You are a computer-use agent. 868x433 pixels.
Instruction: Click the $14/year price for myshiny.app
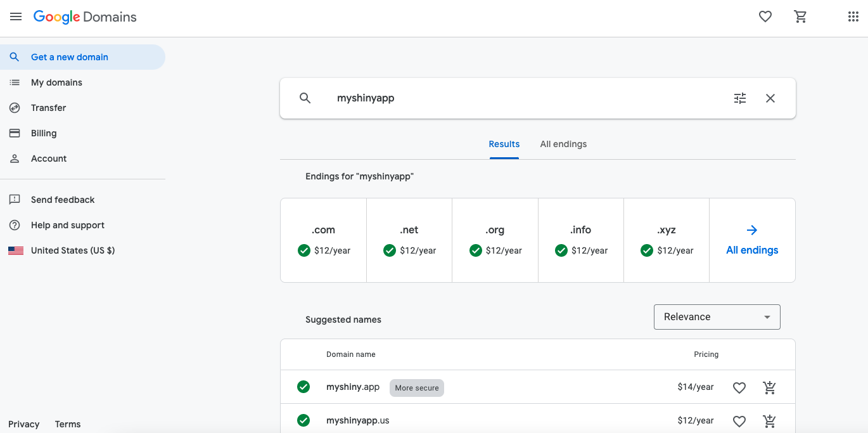click(x=696, y=387)
